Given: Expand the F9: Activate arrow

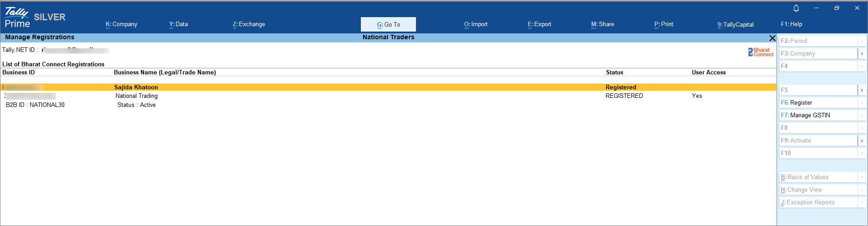Looking at the screenshot, I should coord(862,141).
